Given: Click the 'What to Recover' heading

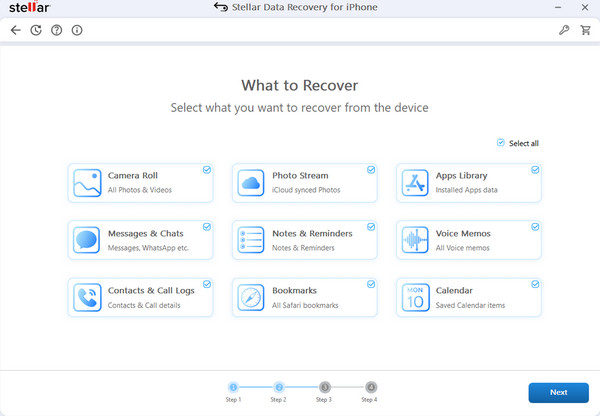Looking at the screenshot, I should click(x=300, y=85).
